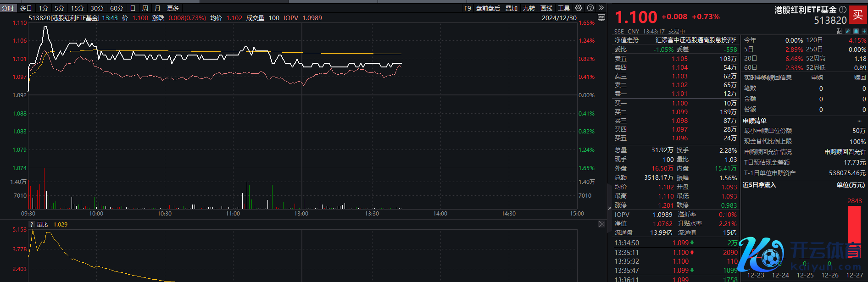Click the help question mark icon in toolbar
This screenshot has height=282, width=868.
(x=590, y=8)
